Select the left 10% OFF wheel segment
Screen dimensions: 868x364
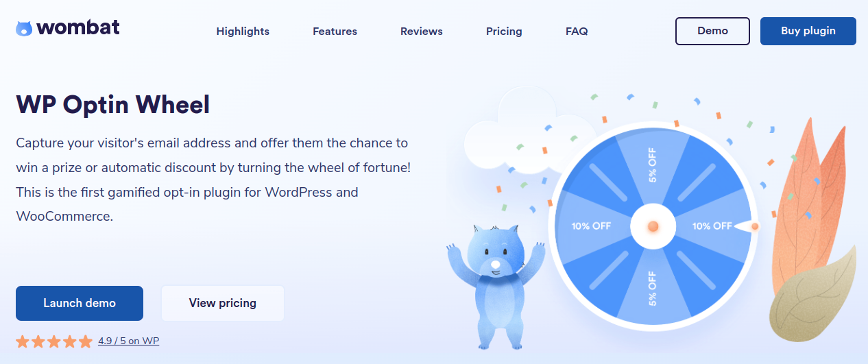point(592,226)
